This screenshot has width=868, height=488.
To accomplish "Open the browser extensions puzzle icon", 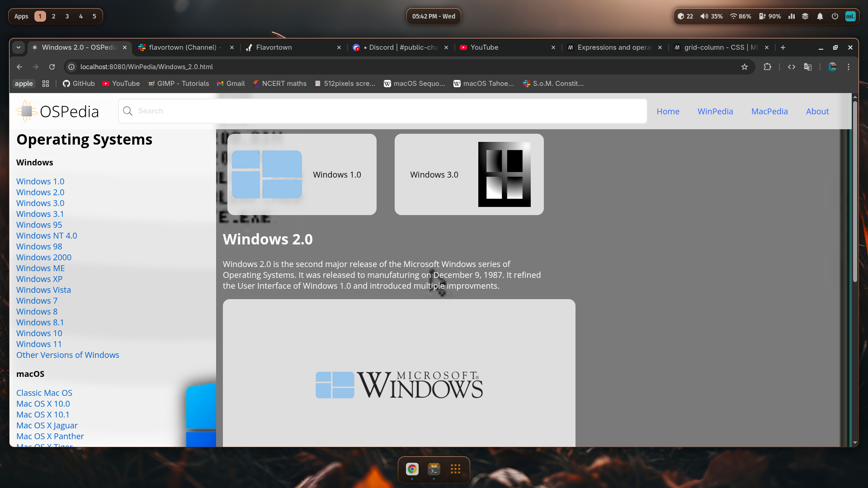I will tap(767, 67).
